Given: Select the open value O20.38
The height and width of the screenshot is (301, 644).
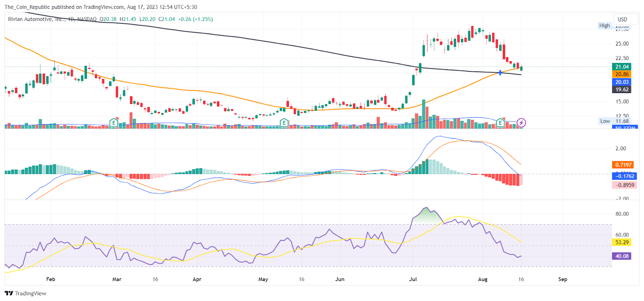Looking at the screenshot, I should tap(108, 19).
